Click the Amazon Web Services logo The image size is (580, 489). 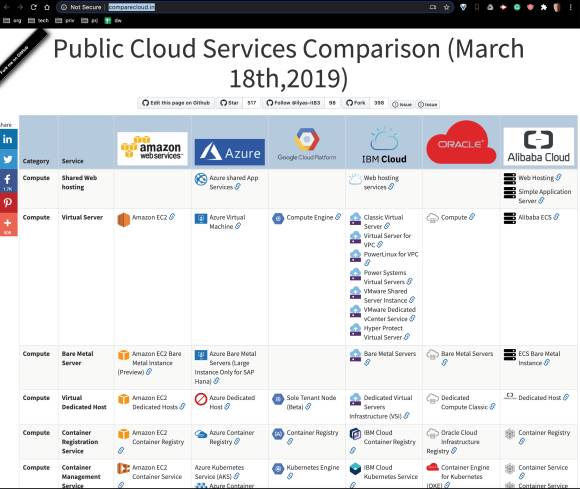point(152,148)
